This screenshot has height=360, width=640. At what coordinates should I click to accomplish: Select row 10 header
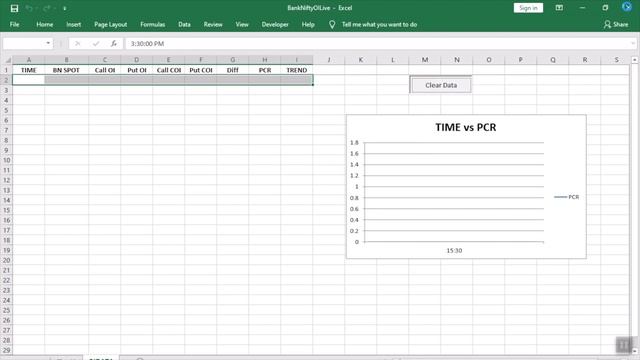coord(6,160)
